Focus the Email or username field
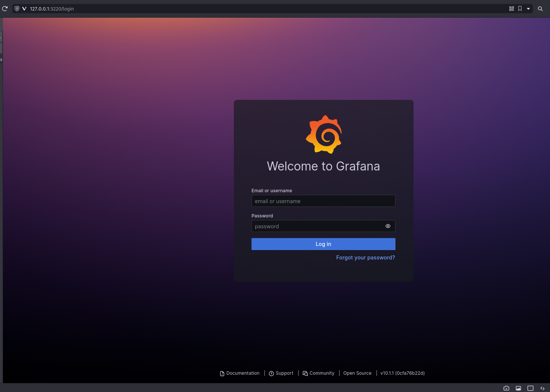 point(323,201)
